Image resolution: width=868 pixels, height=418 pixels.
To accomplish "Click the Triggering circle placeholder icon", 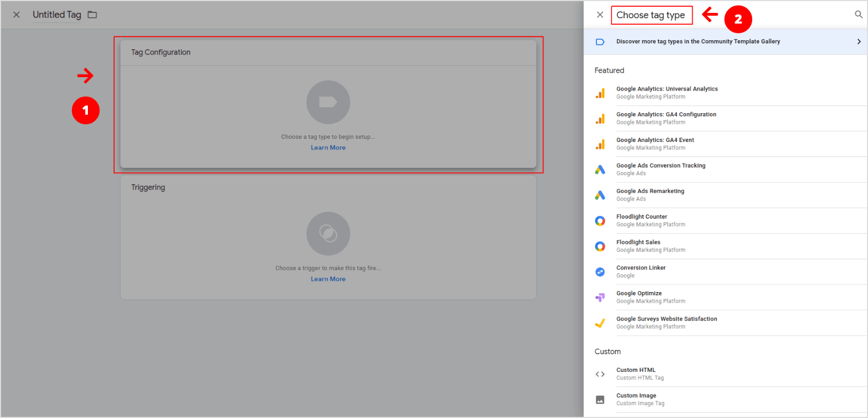I will point(328,234).
